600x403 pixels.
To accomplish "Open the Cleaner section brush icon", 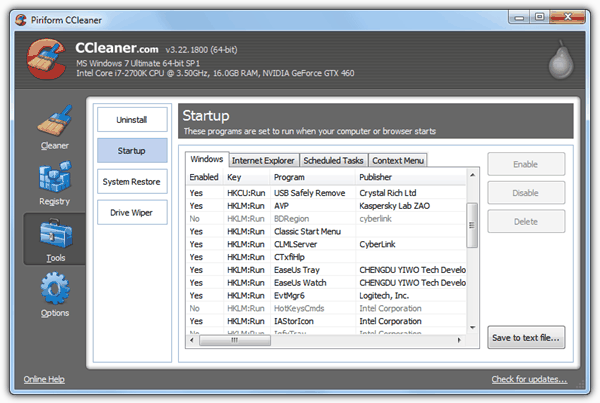I will pos(55,121).
